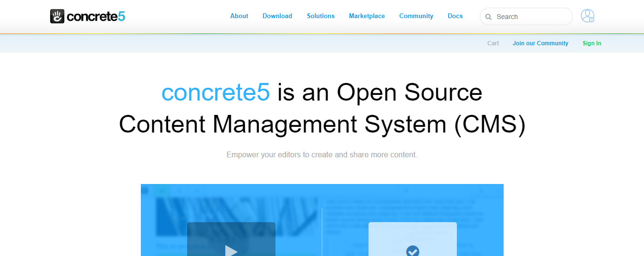Click the magnifier icon in search box

(x=488, y=17)
